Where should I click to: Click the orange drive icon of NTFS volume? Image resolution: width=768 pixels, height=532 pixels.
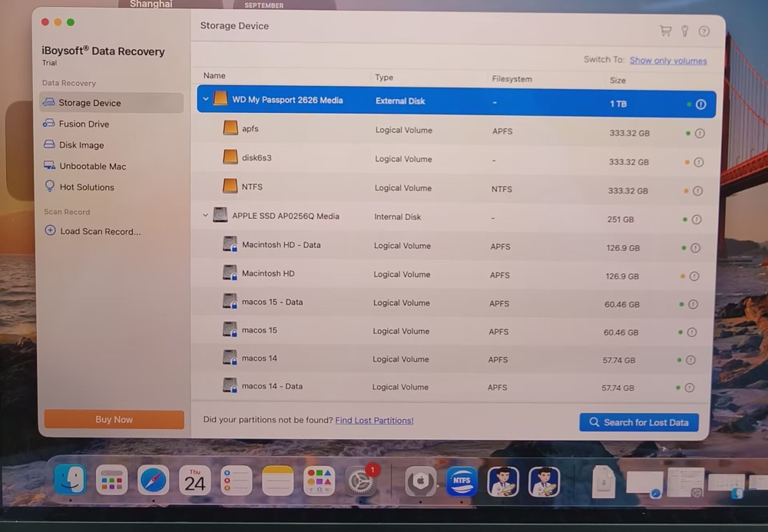click(x=230, y=186)
